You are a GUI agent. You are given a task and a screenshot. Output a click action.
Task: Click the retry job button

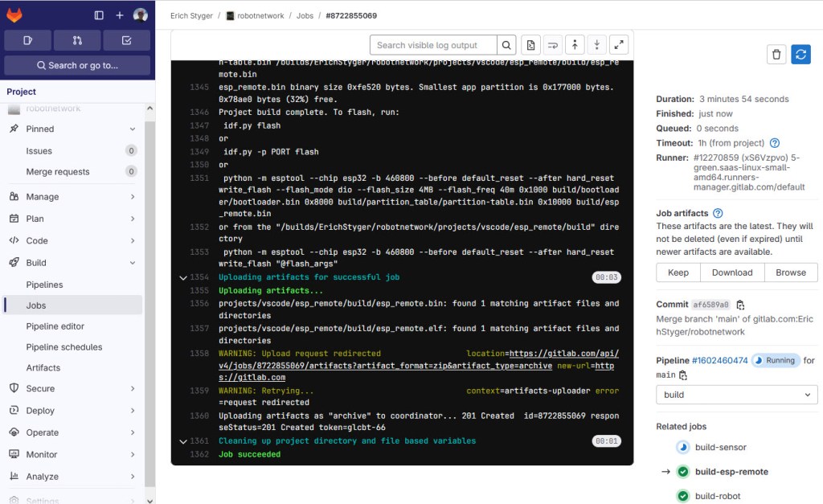(x=800, y=54)
